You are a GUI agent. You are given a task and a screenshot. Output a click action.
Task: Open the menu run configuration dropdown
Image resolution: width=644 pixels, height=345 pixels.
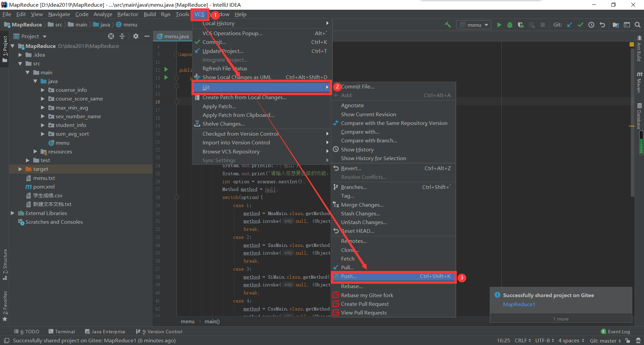(474, 25)
